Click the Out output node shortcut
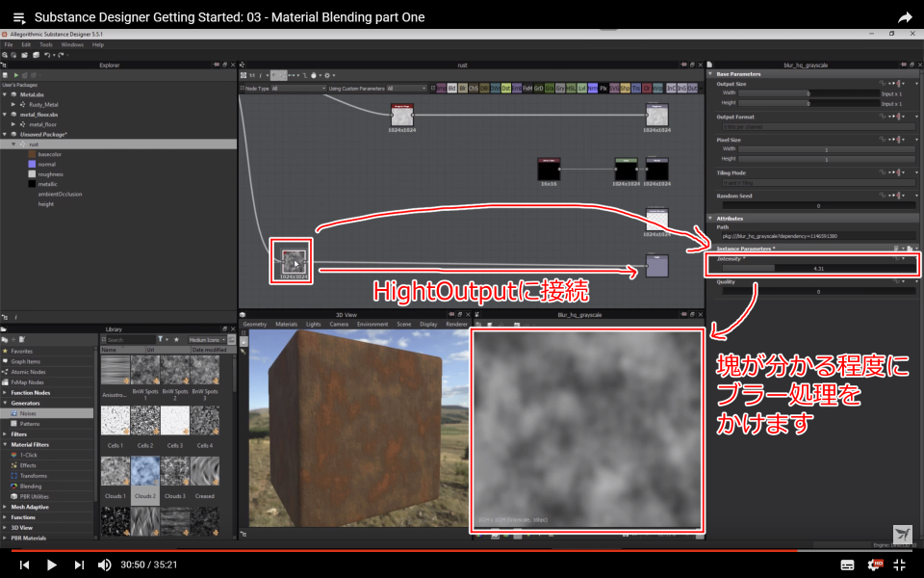The width and height of the screenshot is (924, 578). [692, 89]
